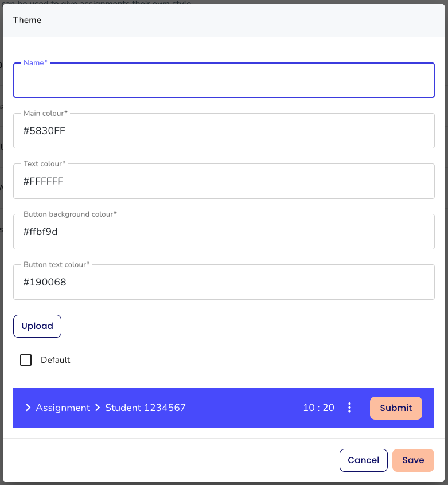Focus the Name input field
The height and width of the screenshot is (485, 448).
224,81
